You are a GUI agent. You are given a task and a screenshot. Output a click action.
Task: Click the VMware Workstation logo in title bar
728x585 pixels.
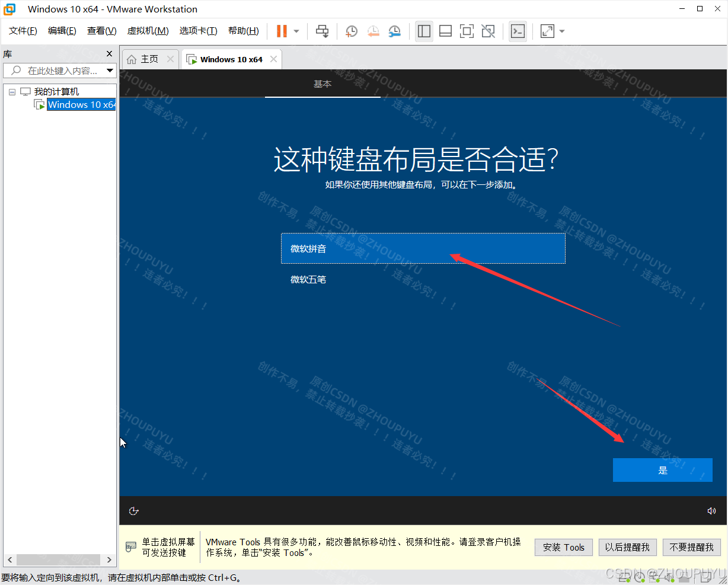pyautogui.click(x=9, y=9)
